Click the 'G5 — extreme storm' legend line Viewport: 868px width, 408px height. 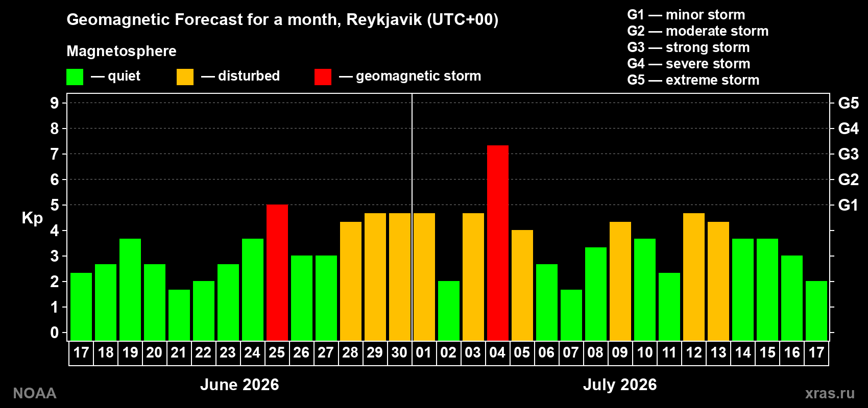coord(693,80)
